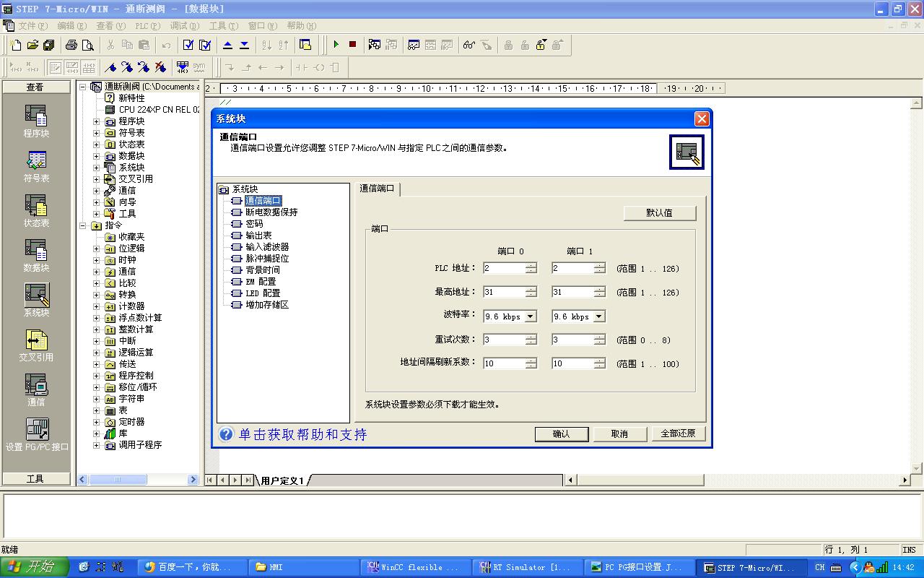Click the 确认 button
The image size is (924, 578).
562,433
